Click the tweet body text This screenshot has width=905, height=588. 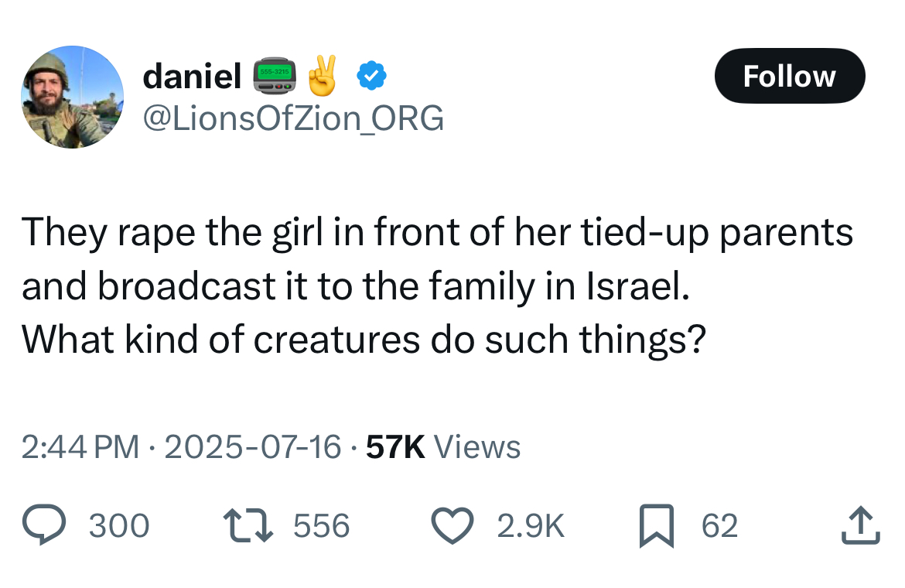437,285
